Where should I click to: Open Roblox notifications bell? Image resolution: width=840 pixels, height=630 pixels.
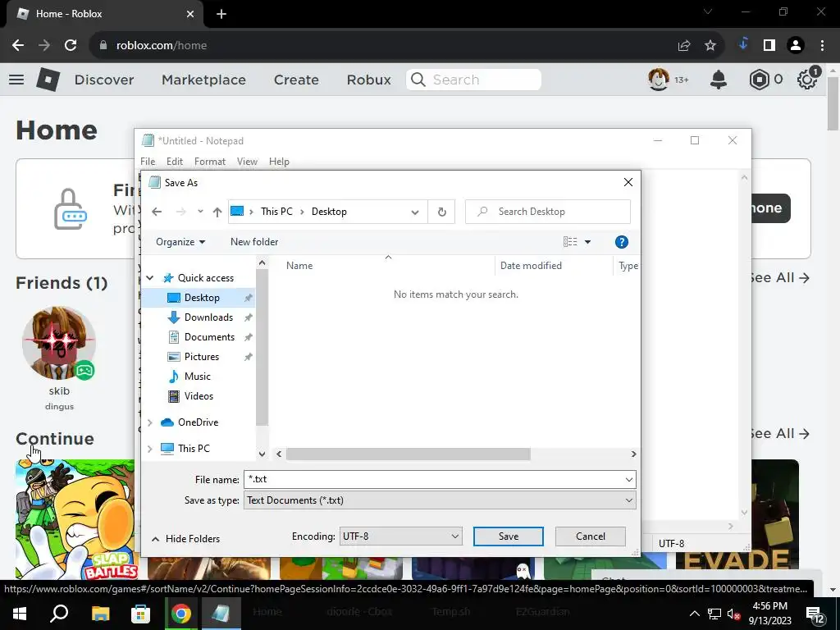pyautogui.click(x=719, y=80)
